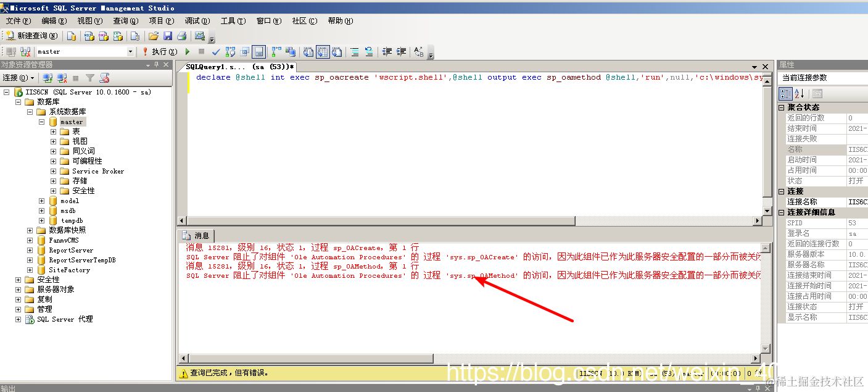Select the results to grid icon
This screenshot has height=392, width=868.
click(x=323, y=52)
